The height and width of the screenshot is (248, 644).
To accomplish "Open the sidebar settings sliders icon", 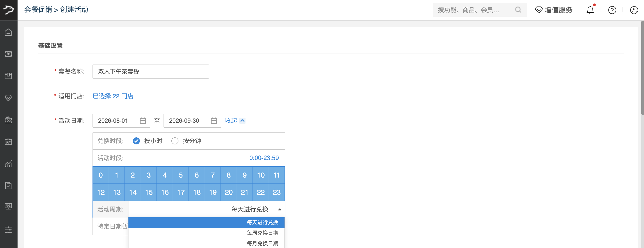I will click(8, 230).
